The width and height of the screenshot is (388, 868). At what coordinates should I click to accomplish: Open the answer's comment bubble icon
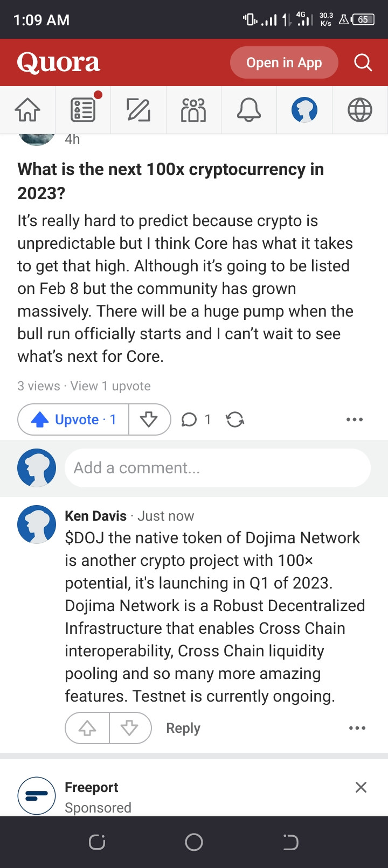(189, 419)
